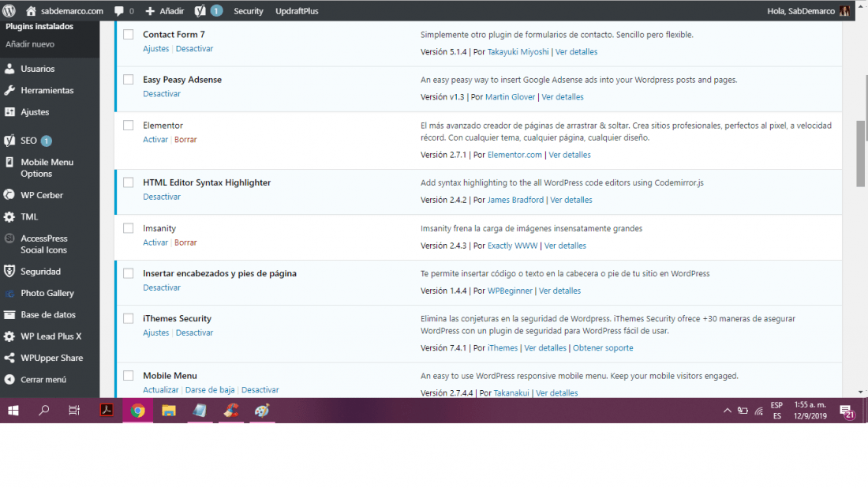Tick HTML Editor Syntax Highlighter checkbox
This screenshot has height=488, width=868.
pos(129,182)
